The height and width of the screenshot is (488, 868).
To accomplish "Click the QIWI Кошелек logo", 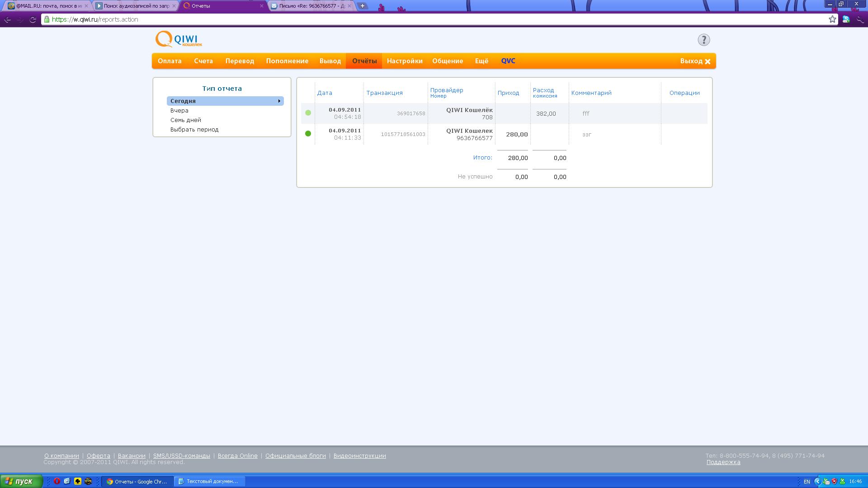I will coord(179,39).
